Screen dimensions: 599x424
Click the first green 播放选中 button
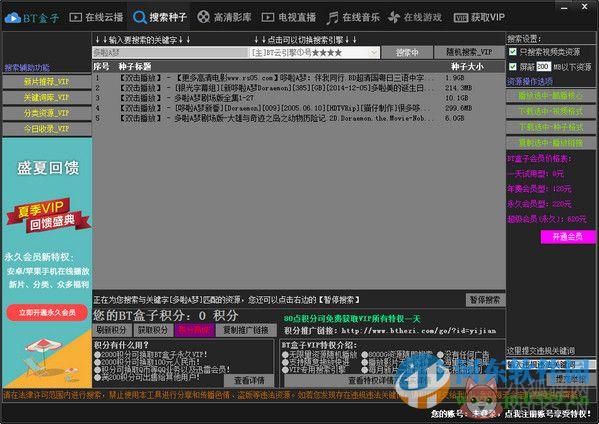(x=550, y=95)
